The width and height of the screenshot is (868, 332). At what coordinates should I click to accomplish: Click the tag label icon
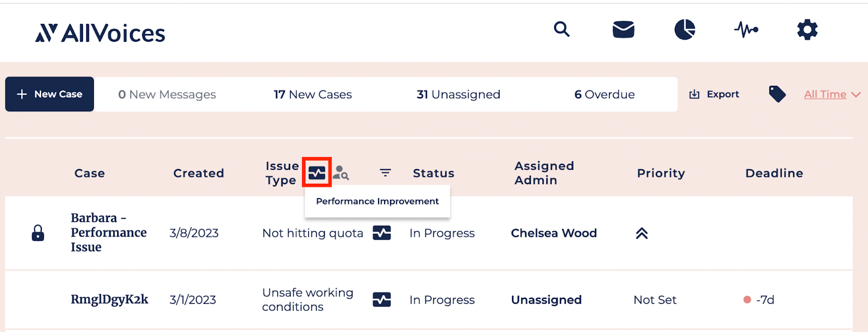[x=777, y=94]
